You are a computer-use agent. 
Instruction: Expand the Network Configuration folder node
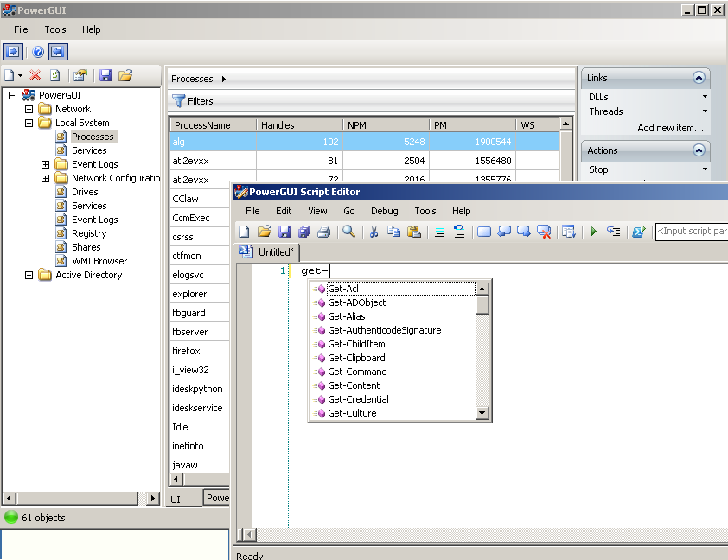click(x=45, y=178)
